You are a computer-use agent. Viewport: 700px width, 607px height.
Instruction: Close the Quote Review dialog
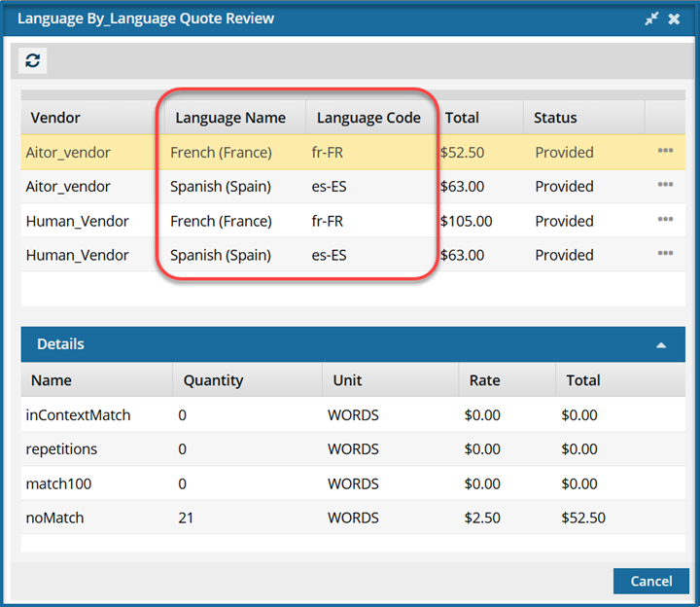[674, 18]
